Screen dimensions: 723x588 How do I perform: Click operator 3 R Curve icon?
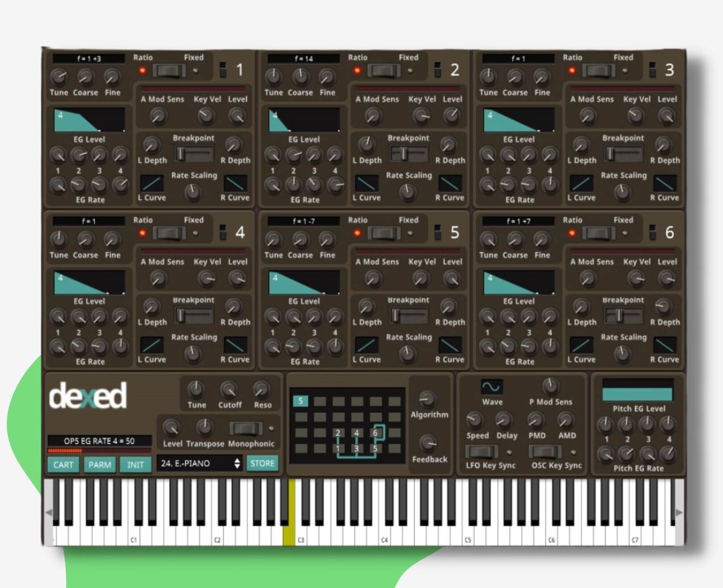point(665,183)
